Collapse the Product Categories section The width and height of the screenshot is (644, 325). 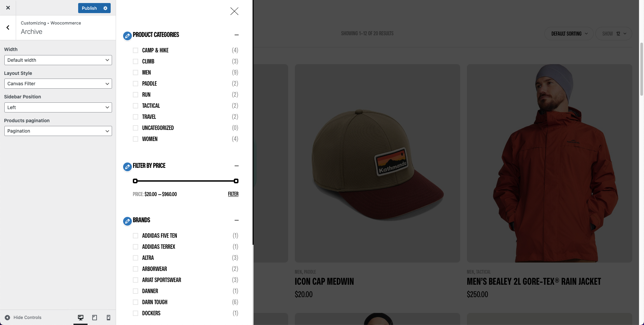point(236,35)
